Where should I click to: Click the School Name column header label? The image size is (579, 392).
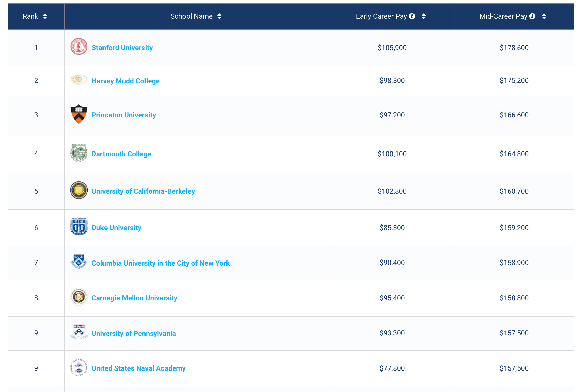click(x=192, y=16)
